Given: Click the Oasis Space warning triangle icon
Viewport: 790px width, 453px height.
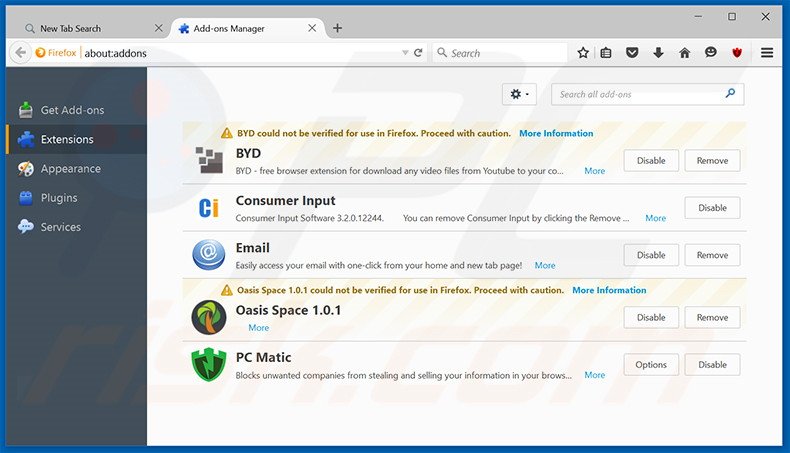Looking at the screenshot, I should coord(227,290).
